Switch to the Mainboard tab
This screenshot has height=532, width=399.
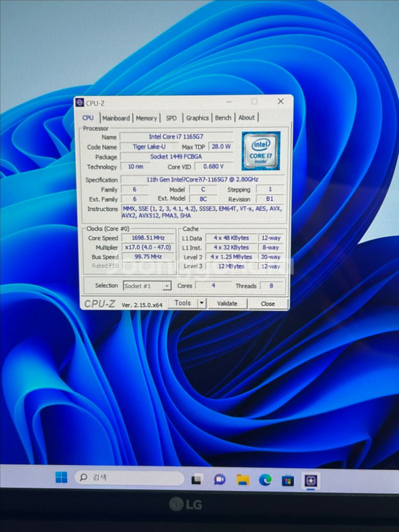tap(116, 118)
